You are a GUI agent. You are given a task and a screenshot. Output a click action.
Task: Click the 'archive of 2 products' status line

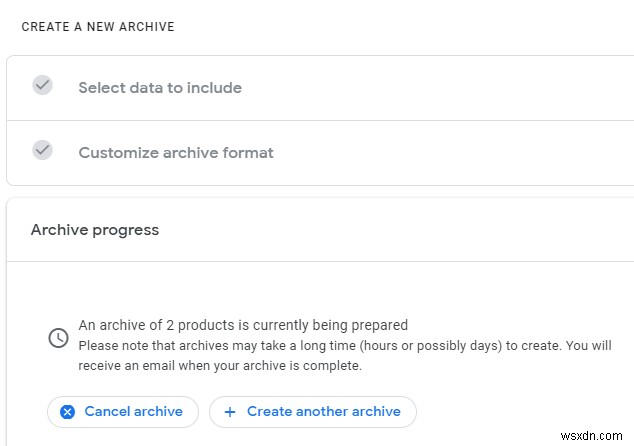pyautogui.click(x=243, y=325)
